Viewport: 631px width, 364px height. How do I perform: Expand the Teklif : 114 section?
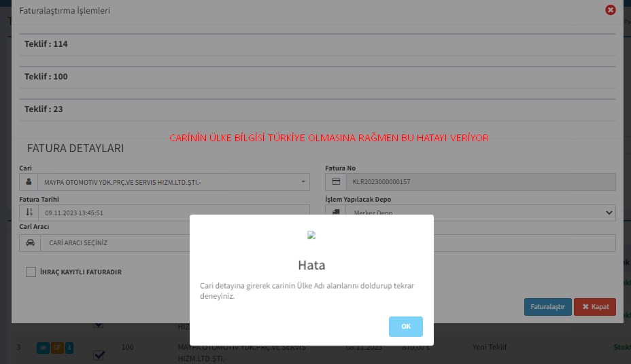pyautogui.click(x=46, y=44)
